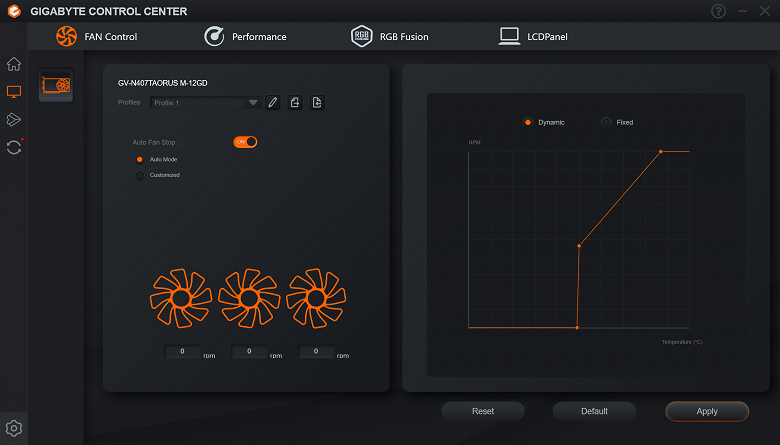Click the GV-N407TAORUS M-12GD model name

[x=163, y=83]
